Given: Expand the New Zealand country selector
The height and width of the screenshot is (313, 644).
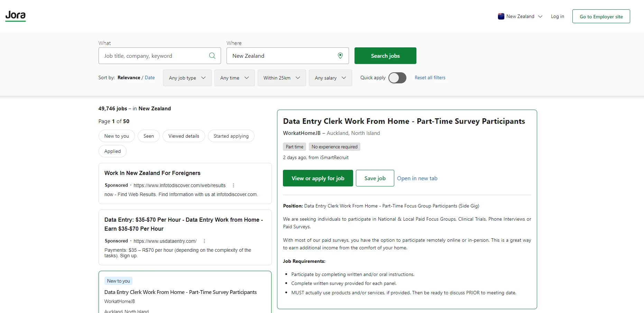Looking at the screenshot, I should (520, 16).
